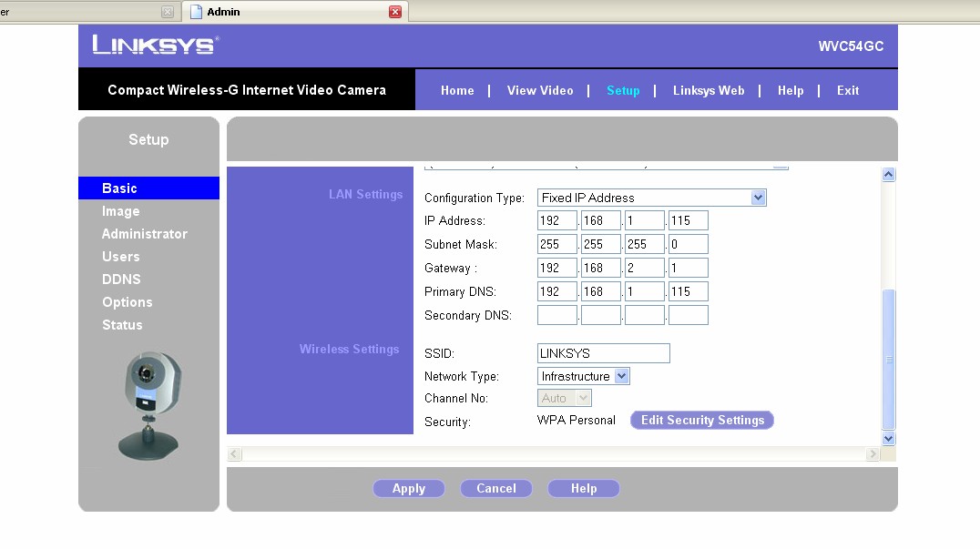980x549 pixels.
Task: Close the Admin browser tab
Action: tap(395, 12)
